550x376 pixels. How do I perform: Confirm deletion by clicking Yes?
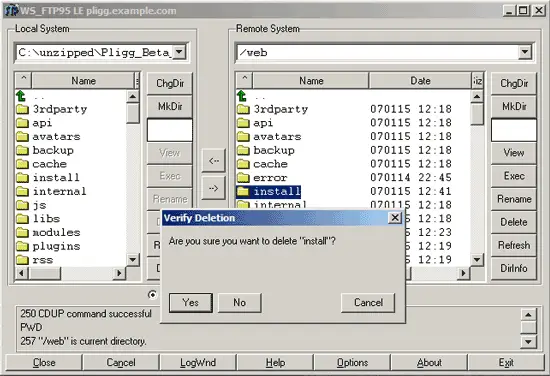[x=191, y=303]
